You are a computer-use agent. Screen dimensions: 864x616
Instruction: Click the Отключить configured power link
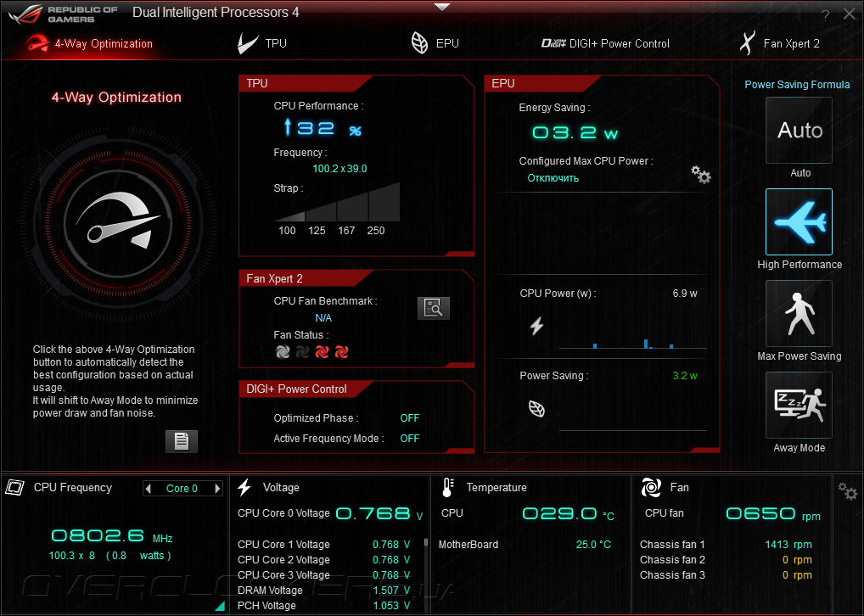click(x=553, y=178)
